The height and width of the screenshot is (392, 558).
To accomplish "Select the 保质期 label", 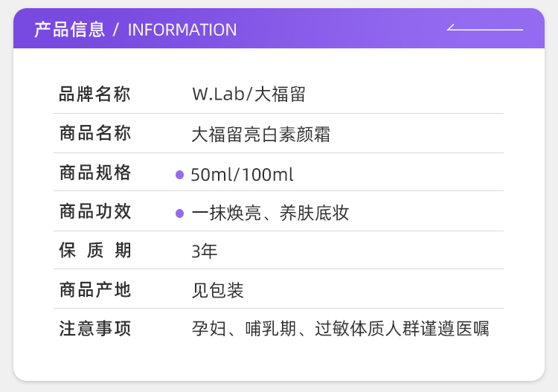I will 95,251.
